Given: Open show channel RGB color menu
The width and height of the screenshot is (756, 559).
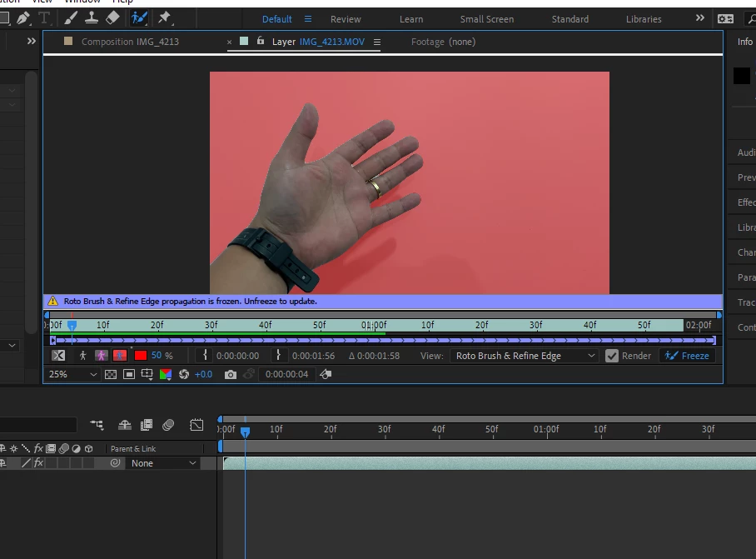Looking at the screenshot, I should (x=166, y=374).
